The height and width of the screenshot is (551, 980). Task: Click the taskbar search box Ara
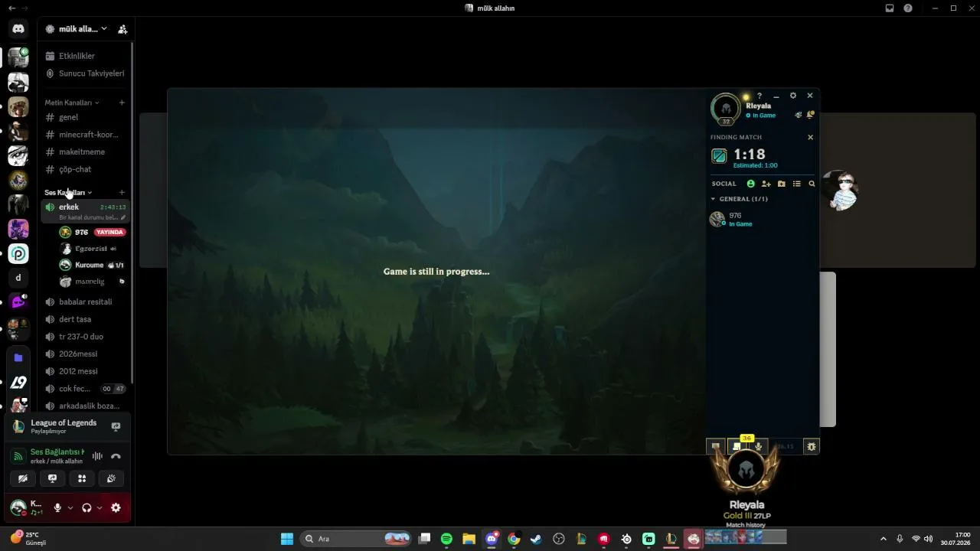(x=356, y=539)
